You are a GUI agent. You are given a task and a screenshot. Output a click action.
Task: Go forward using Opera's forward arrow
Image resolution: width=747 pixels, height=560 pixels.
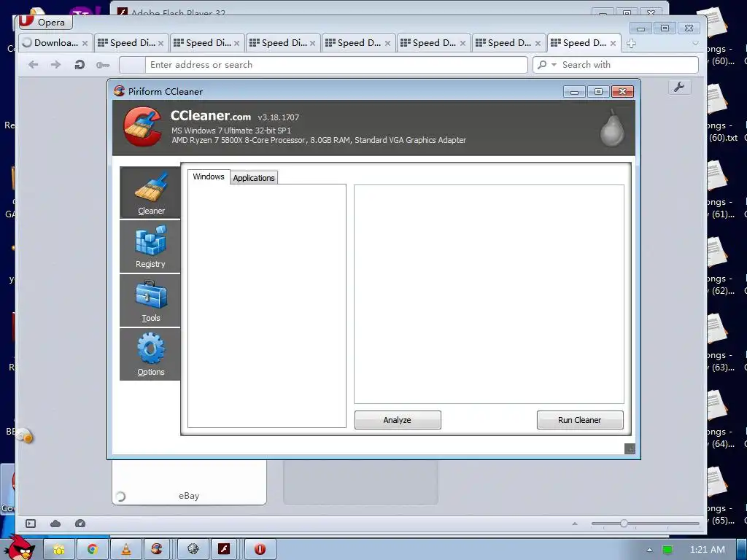tap(55, 65)
